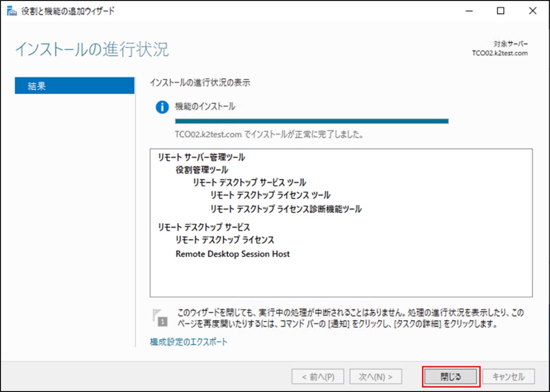Click the キャンセル button
This screenshot has width=550, height=392.
[x=508, y=377]
